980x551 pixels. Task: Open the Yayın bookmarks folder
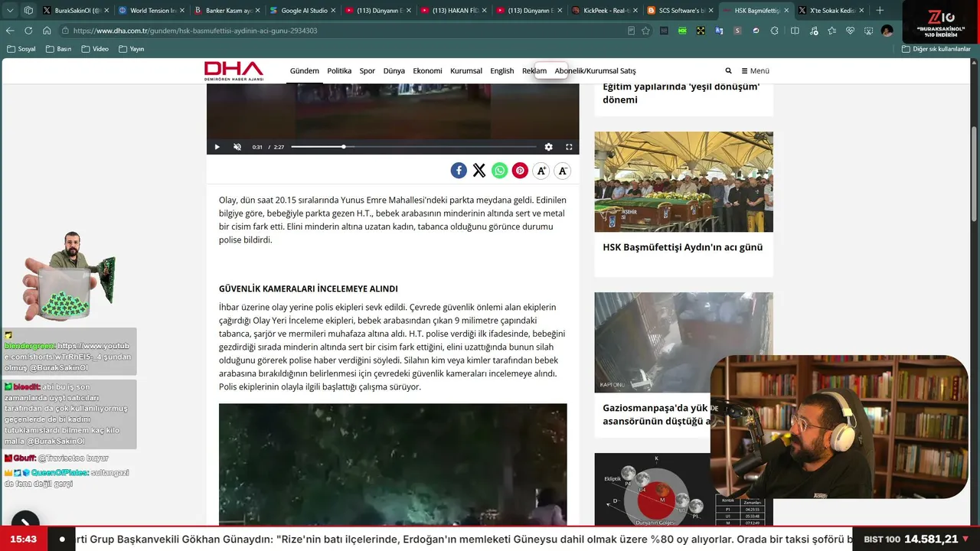132,49
